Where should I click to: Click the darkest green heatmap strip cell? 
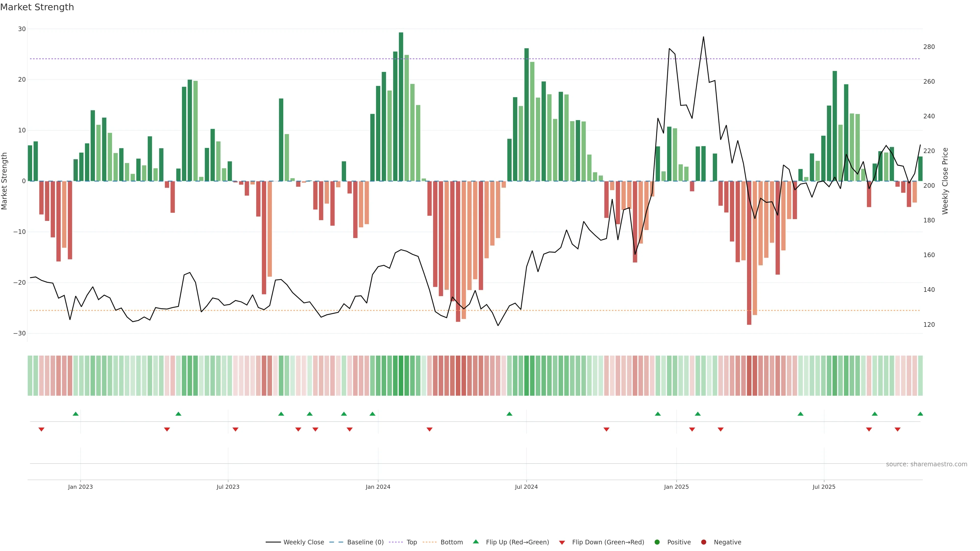(401, 376)
